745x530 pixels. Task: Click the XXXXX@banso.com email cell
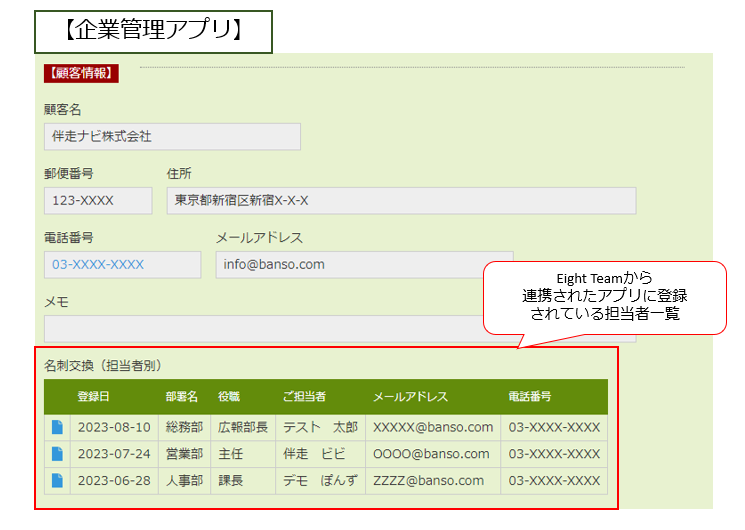click(x=433, y=427)
